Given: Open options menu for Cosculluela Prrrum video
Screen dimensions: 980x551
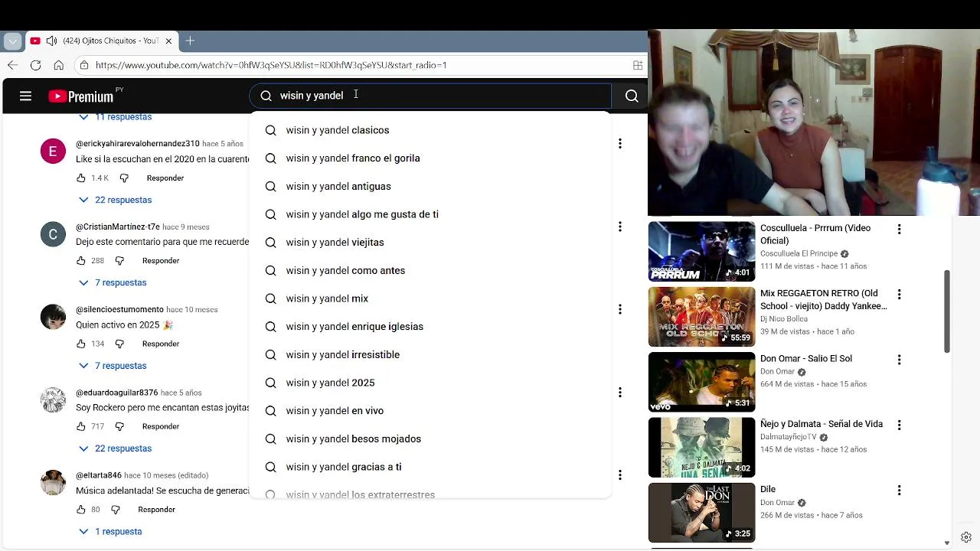Looking at the screenshot, I should pos(899,229).
